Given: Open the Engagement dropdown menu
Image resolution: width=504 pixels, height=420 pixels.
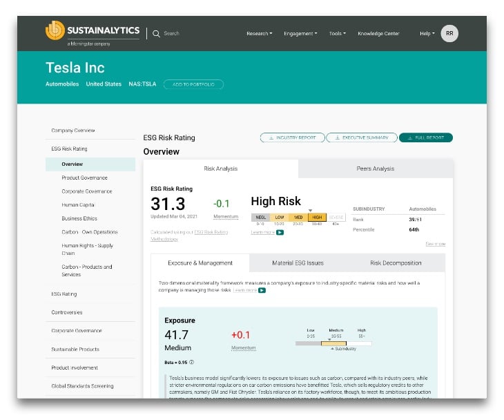Looking at the screenshot, I should [300, 33].
